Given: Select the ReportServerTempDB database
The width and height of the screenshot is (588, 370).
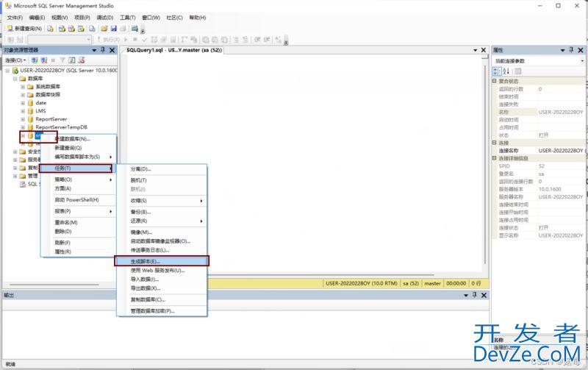Looking at the screenshot, I should tap(61, 127).
